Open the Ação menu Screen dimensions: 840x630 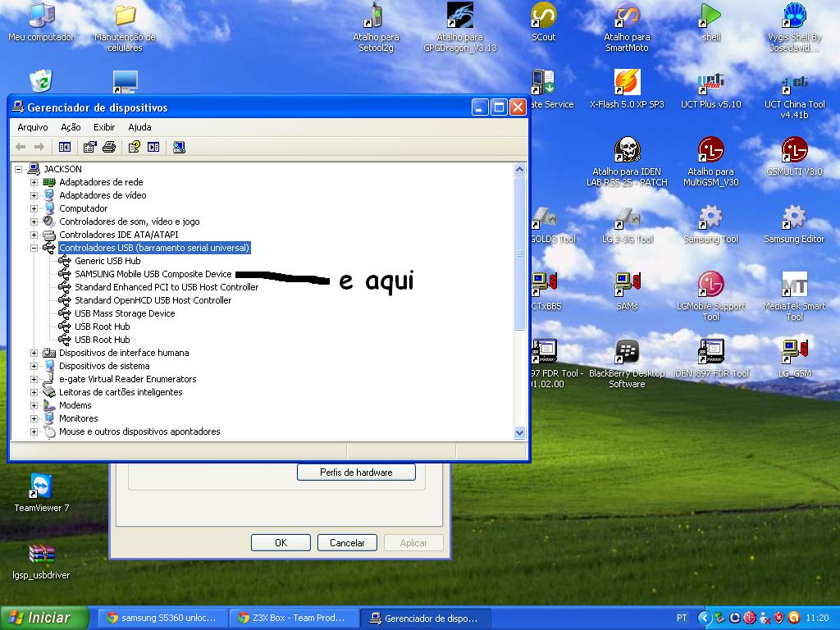point(71,127)
